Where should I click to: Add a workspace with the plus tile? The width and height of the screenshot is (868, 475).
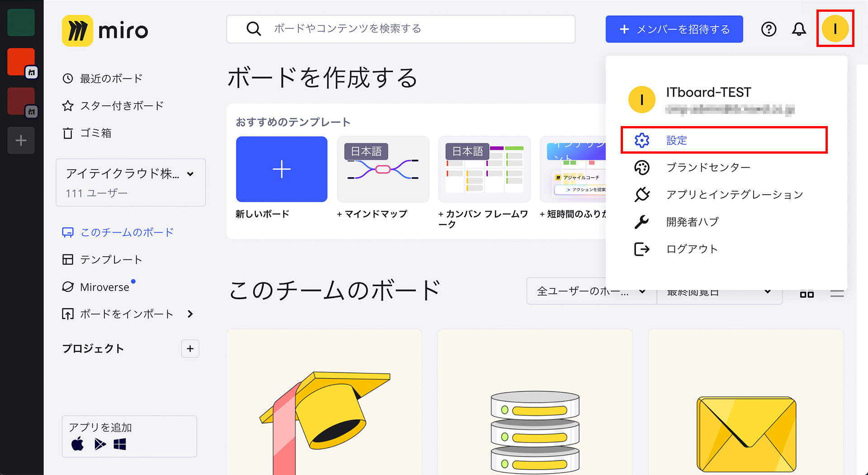point(21,141)
